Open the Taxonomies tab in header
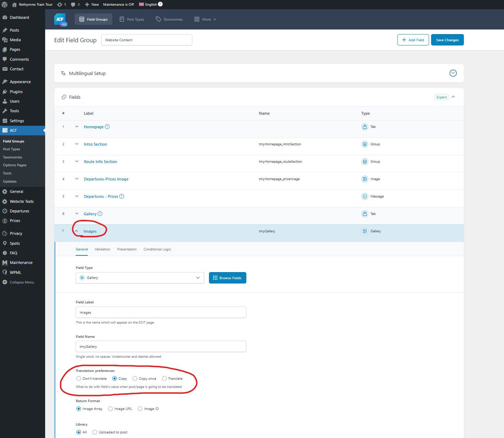504x438 pixels. [169, 19]
